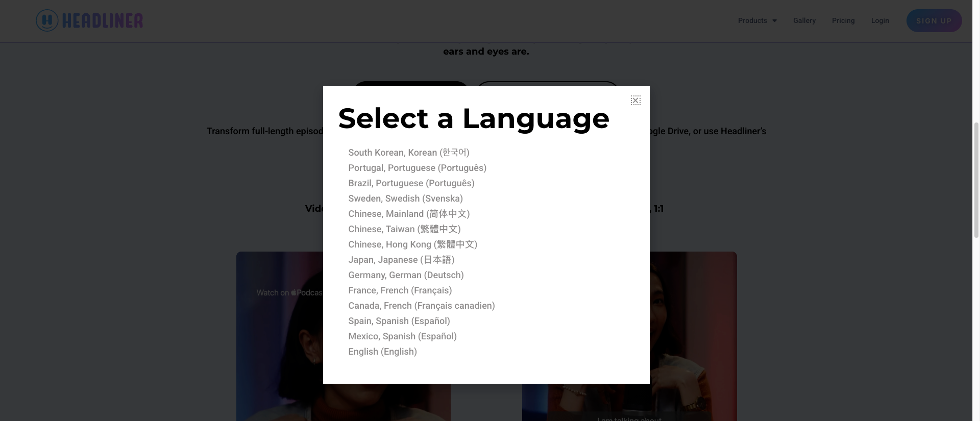The width and height of the screenshot is (980, 421).
Task: Select Japan, Japanese language
Action: [x=402, y=260]
